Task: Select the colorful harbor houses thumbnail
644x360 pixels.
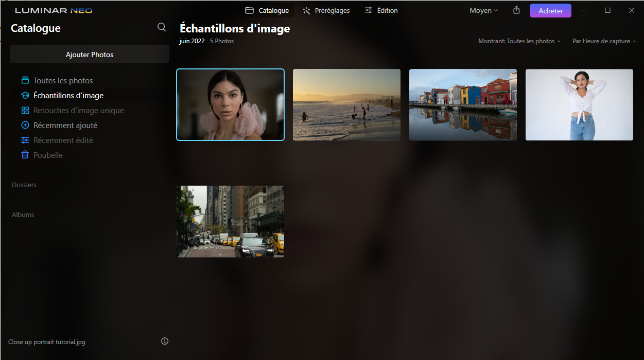Action: coord(463,104)
